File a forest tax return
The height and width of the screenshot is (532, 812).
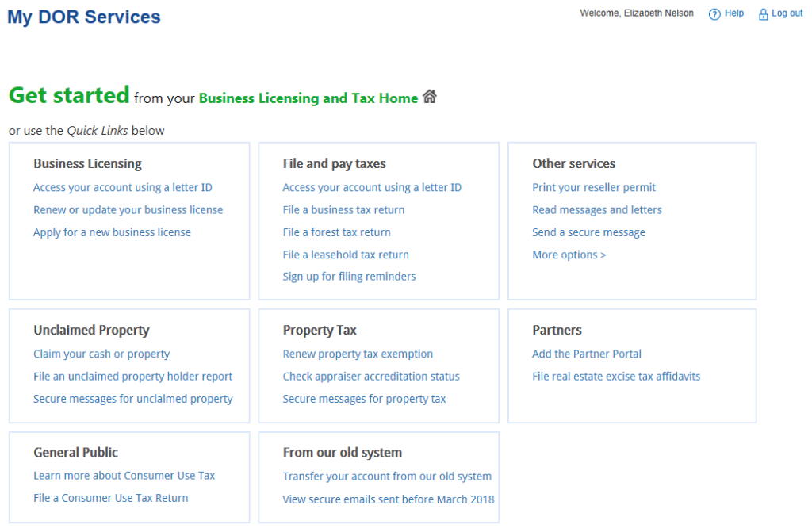[336, 232]
